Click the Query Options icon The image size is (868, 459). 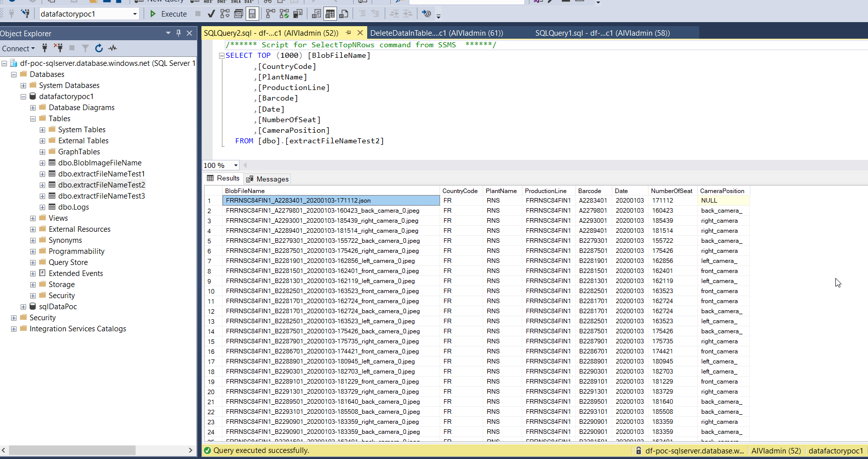point(238,14)
